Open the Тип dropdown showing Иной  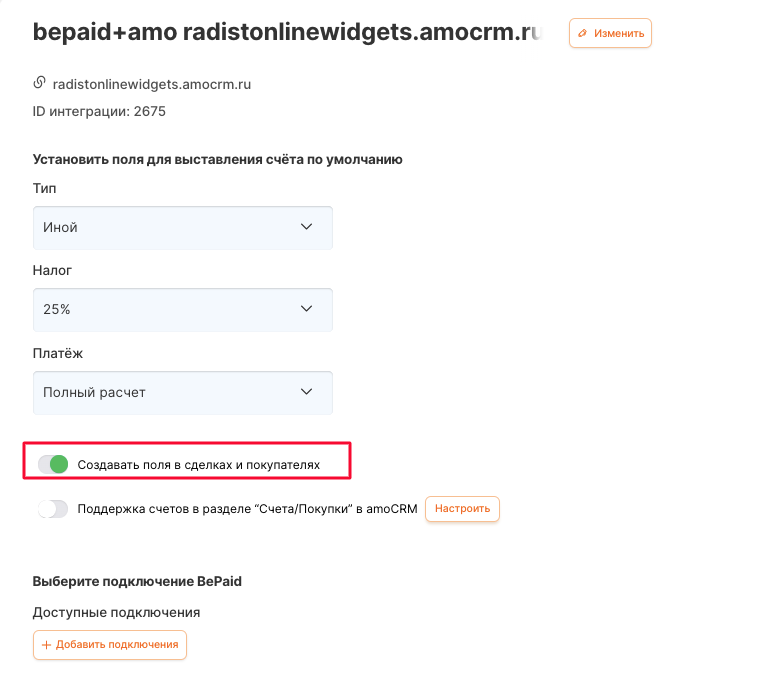coord(182,227)
